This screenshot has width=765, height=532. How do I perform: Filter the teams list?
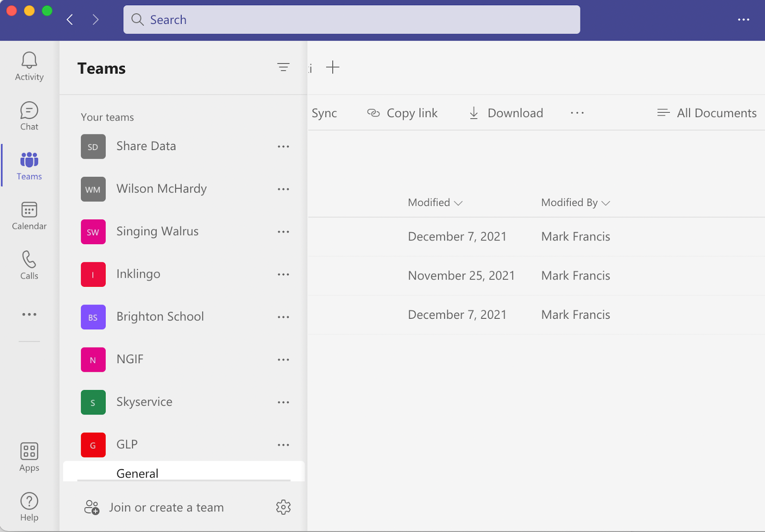click(284, 67)
